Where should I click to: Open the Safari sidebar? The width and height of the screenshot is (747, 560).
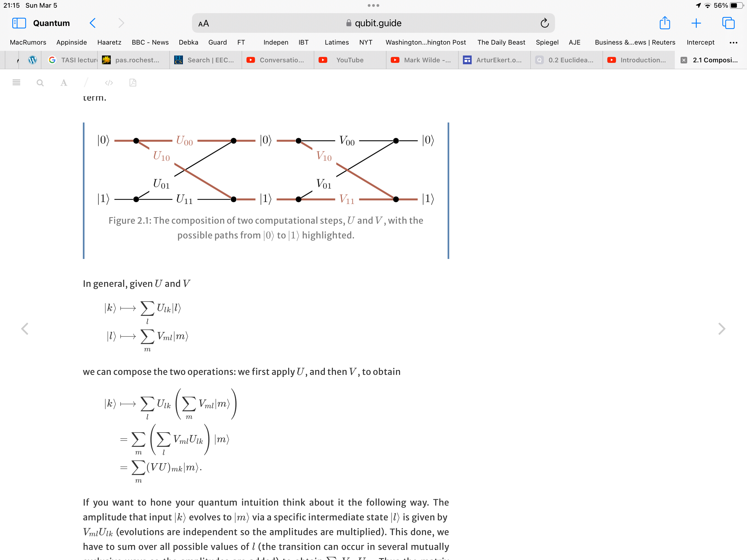point(19,23)
